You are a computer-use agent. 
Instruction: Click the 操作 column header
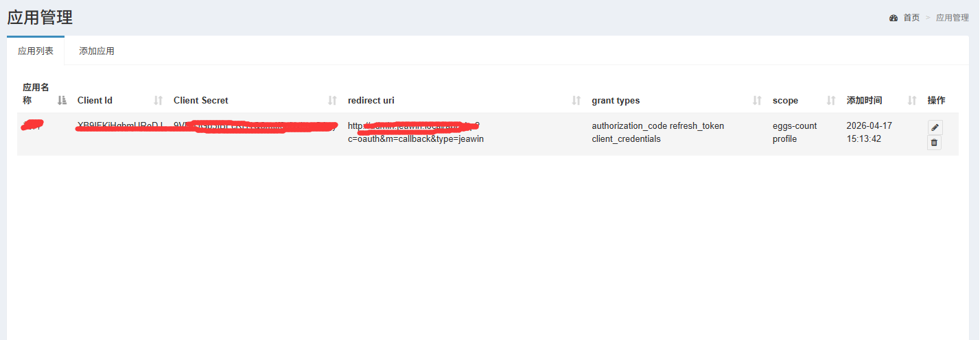pyautogui.click(x=936, y=101)
